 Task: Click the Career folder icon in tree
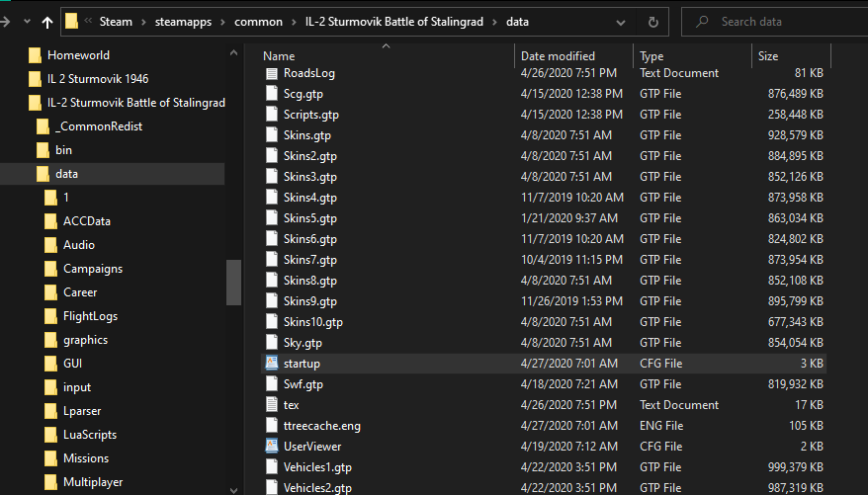(50, 292)
